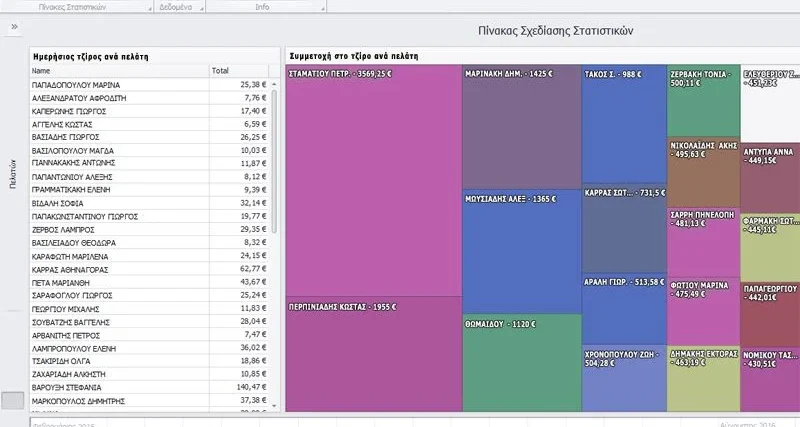Select the ΓΙΑΝΝΑΚΑΚΗΣ ΑΝΤΩΝΗΣ row
This screenshot has width=800, height=427.
coord(149,163)
